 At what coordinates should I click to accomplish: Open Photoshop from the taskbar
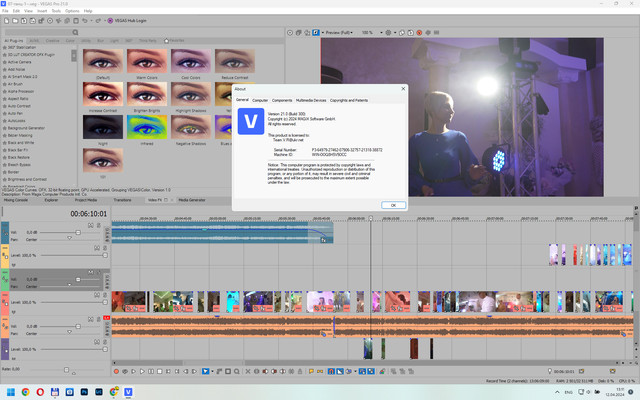click(x=84, y=392)
